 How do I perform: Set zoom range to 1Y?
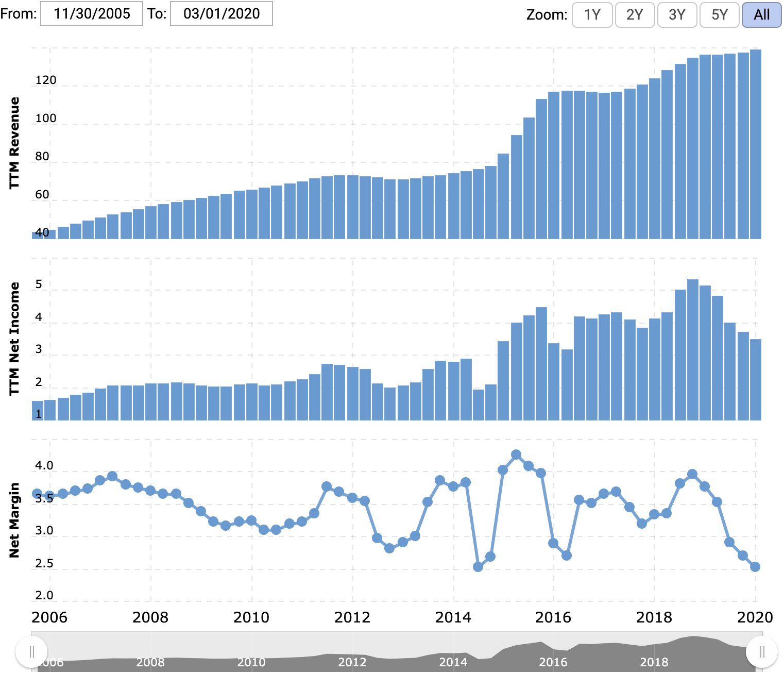[592, 14]
